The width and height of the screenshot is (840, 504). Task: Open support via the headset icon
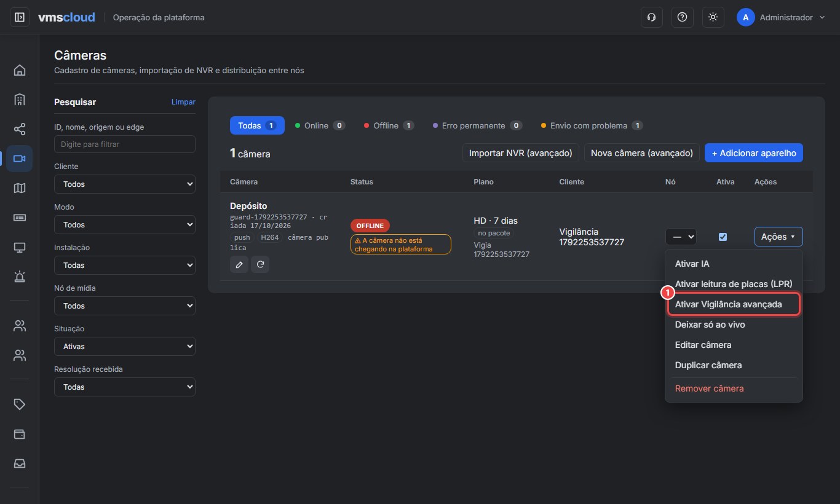click(x=651, y=17)
